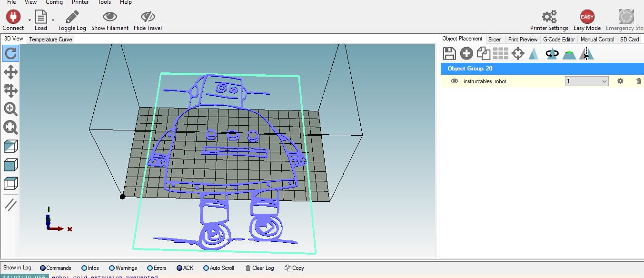Expand the Load recent files arrow

53,20
